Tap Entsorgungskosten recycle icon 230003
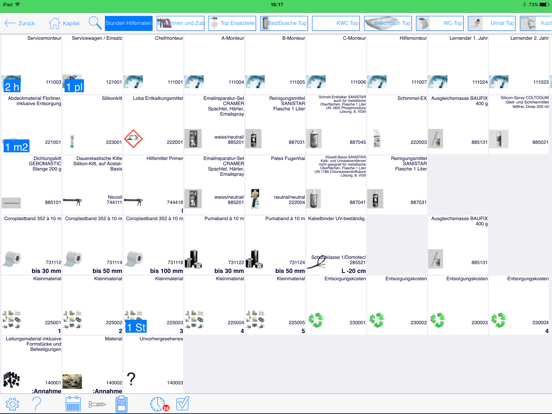Viewport: 552px width, 414px height. [x=438, y=320]
